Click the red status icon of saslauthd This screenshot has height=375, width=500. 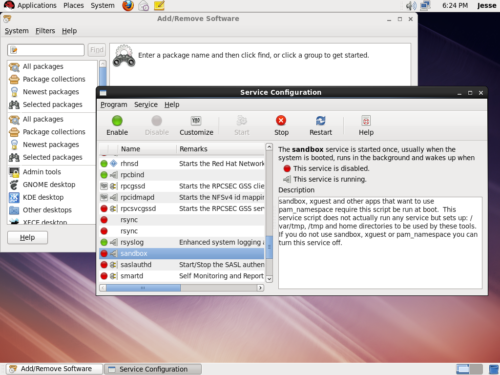104,265
